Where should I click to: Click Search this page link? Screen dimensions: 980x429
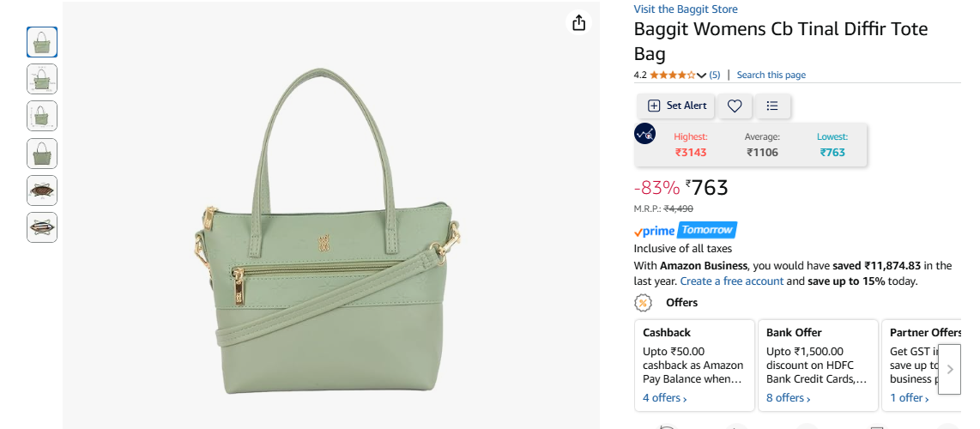click(771, 75)
